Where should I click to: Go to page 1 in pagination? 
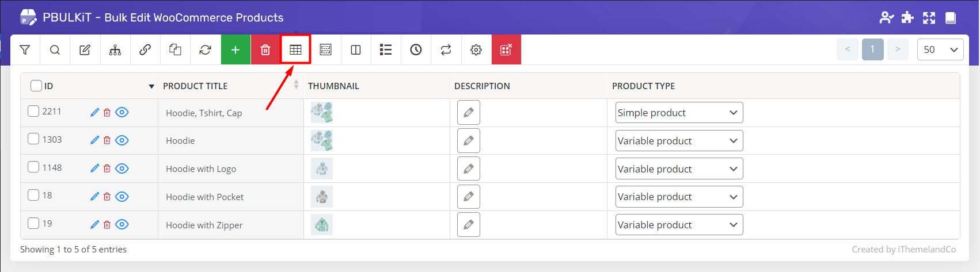[x=872, y=49]
